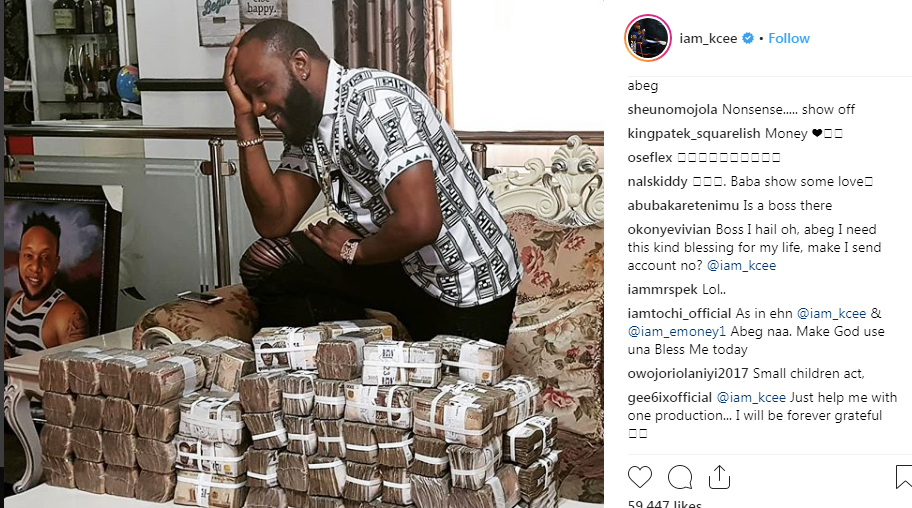View oseflex commenter profile

[650, 158]
